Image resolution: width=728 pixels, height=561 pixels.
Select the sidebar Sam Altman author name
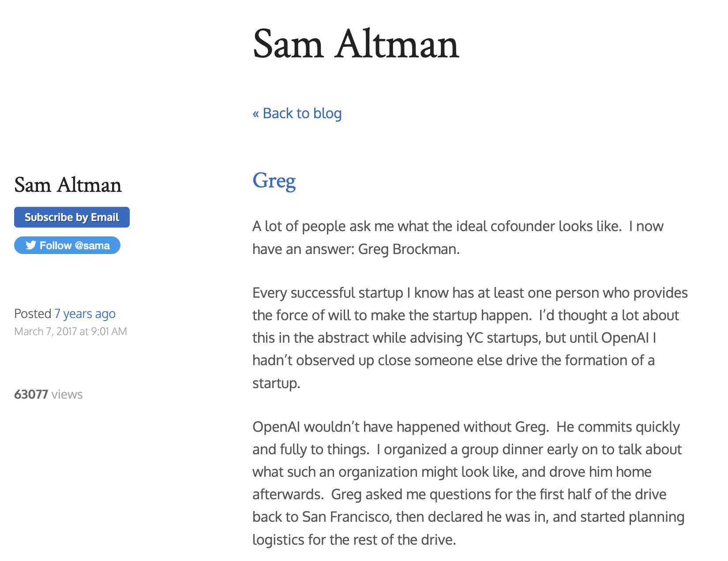pyautogui.click(x=68, y=185)
